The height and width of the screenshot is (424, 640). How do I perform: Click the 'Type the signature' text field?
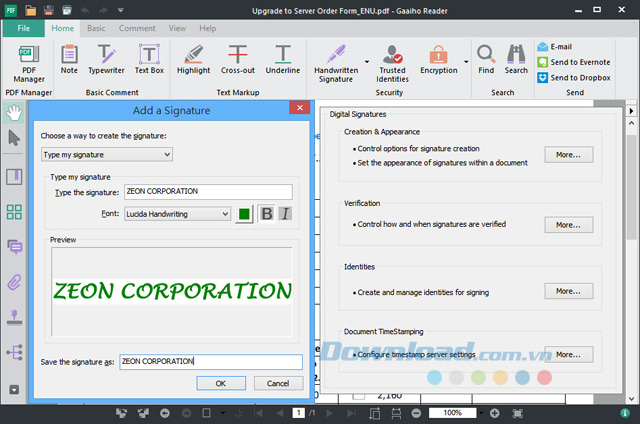click(x=208, y=191)
